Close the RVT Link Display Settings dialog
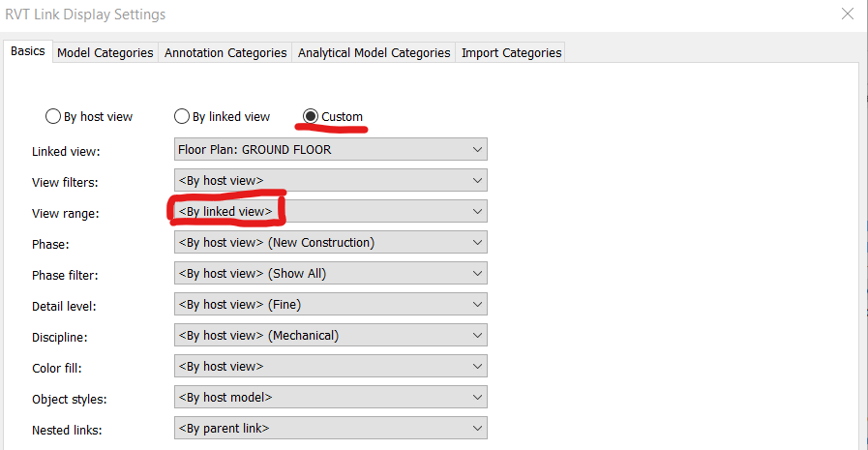868x450 pixels. [x=847, y=14]
